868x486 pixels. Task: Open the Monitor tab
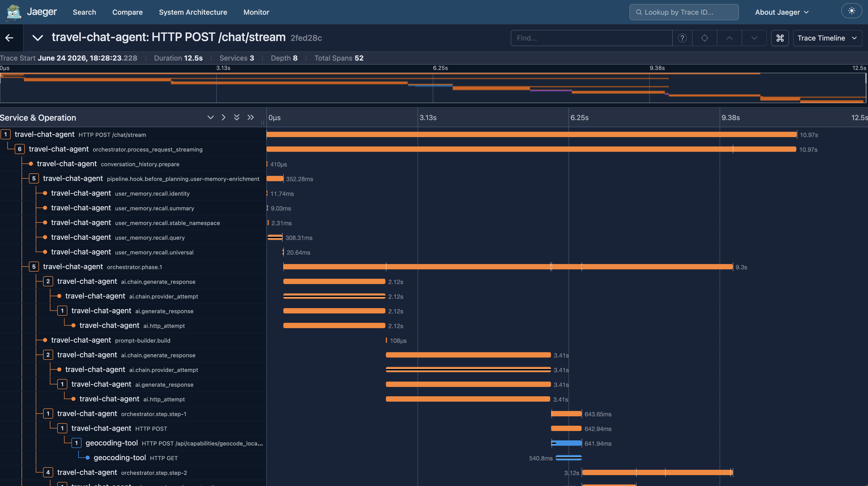[256, 12]
